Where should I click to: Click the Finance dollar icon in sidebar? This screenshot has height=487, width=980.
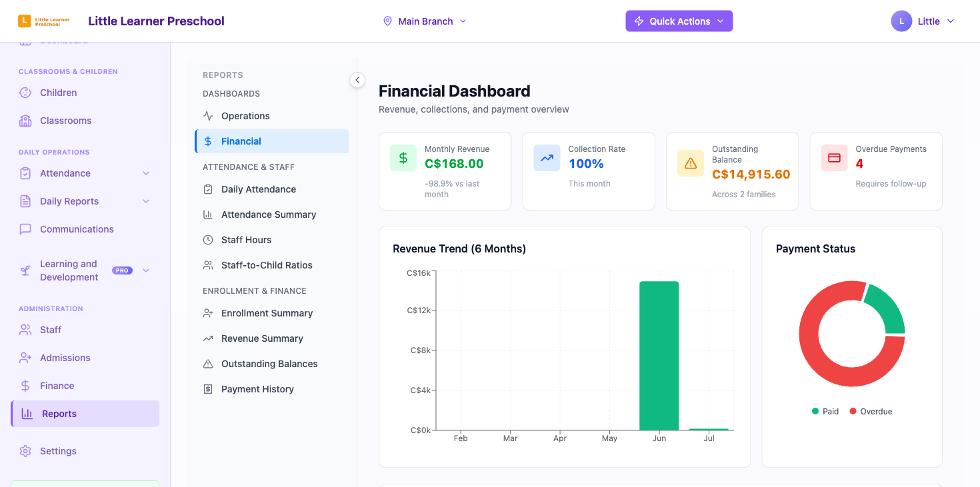[x=25, y=386]
